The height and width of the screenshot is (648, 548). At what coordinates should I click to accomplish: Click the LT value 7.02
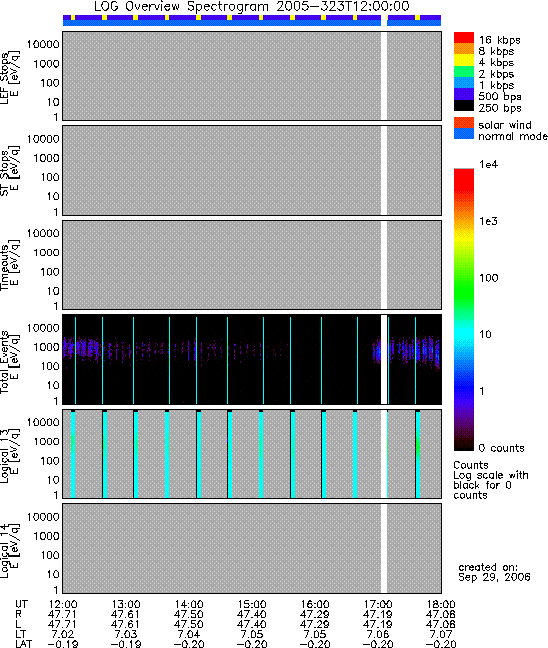(x=62, y=634)
